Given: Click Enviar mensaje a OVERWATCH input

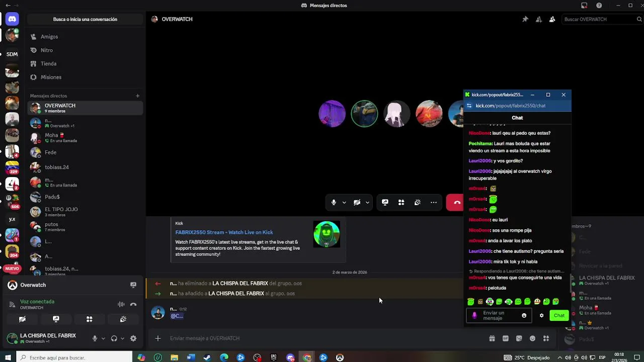Looking at the screenshot, I should coord(322,338).
